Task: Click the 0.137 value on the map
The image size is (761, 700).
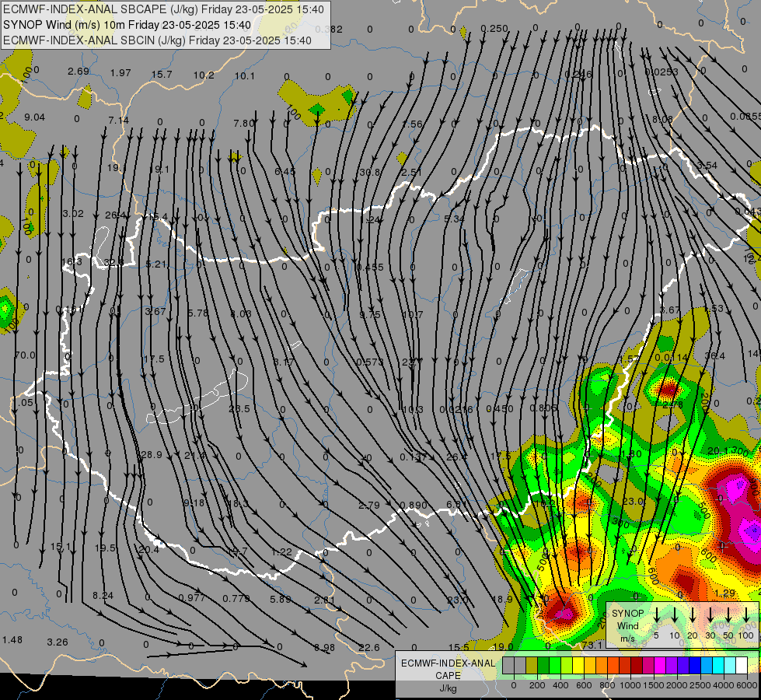Action: (413, 457)
